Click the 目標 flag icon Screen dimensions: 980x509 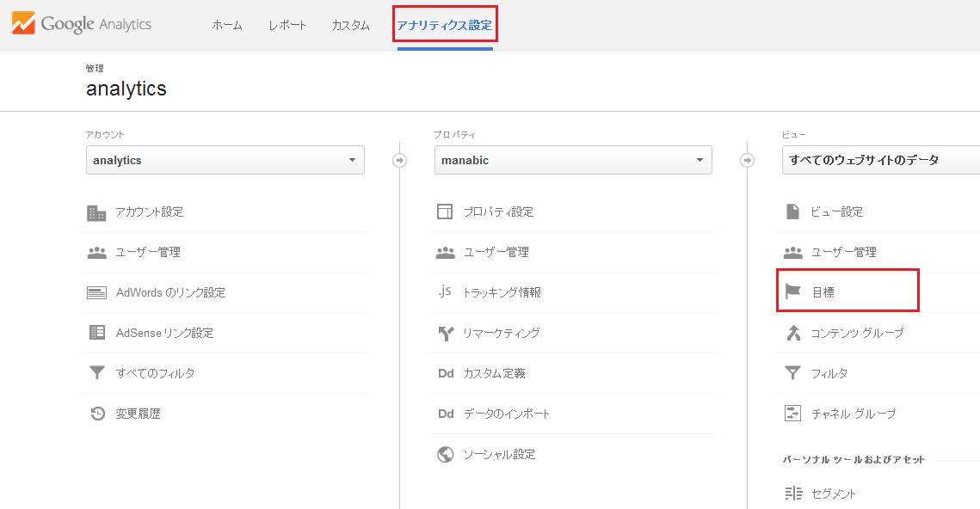tap(792, 291)
